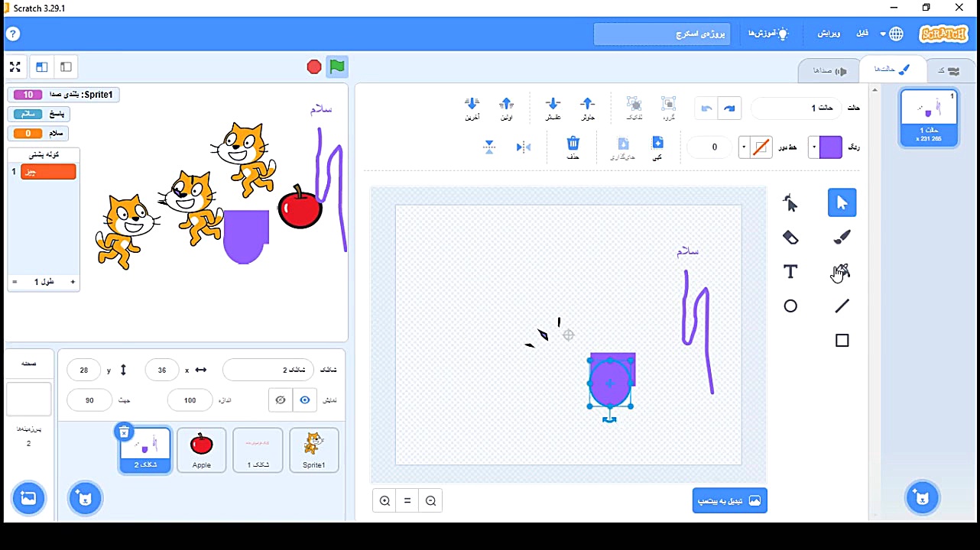
Task: Send shape to back (آخرین)
Action: (x=472, y=108)
